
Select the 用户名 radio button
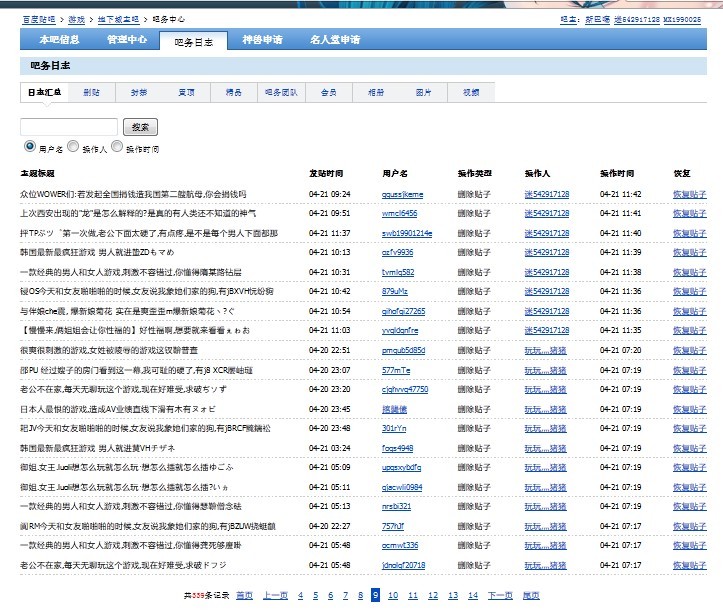pos(30,146)
